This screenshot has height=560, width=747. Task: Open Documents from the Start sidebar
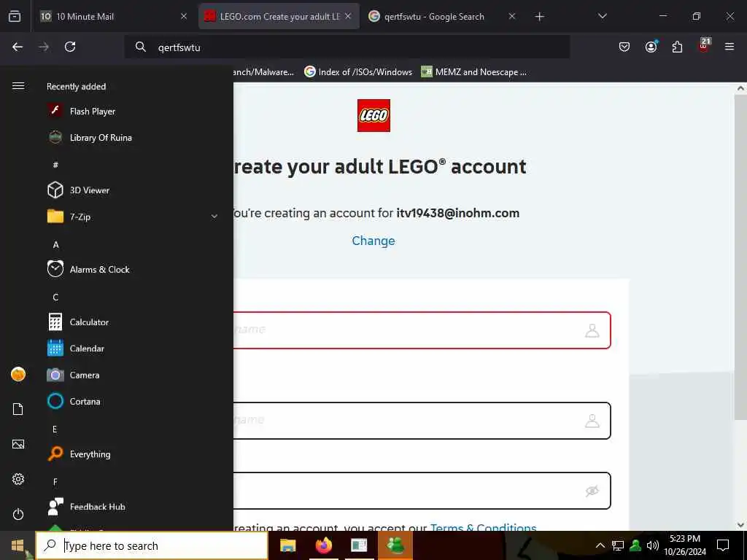click(18, 409)
